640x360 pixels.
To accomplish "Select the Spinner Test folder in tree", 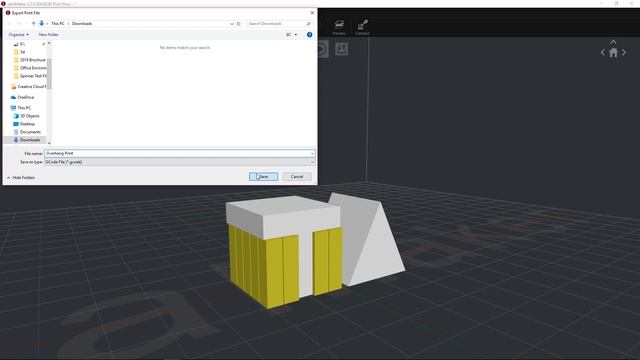I will (x=29, y=76).
